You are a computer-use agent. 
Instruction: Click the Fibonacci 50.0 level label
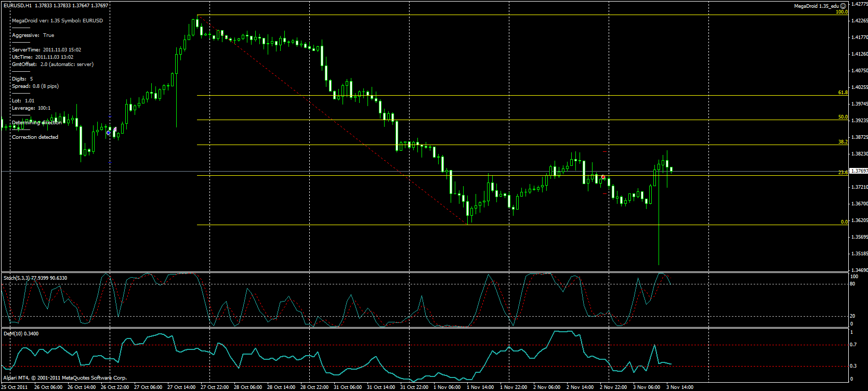coord(843,118)
